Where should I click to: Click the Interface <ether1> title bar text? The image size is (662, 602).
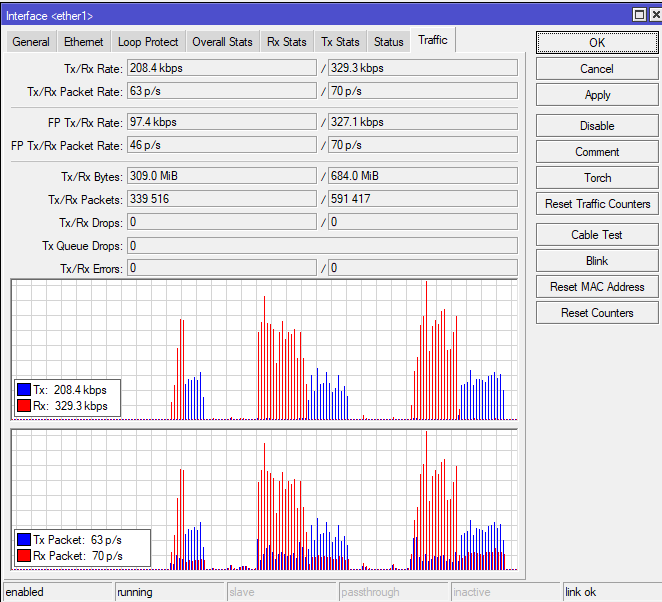[x=49, y=16]
